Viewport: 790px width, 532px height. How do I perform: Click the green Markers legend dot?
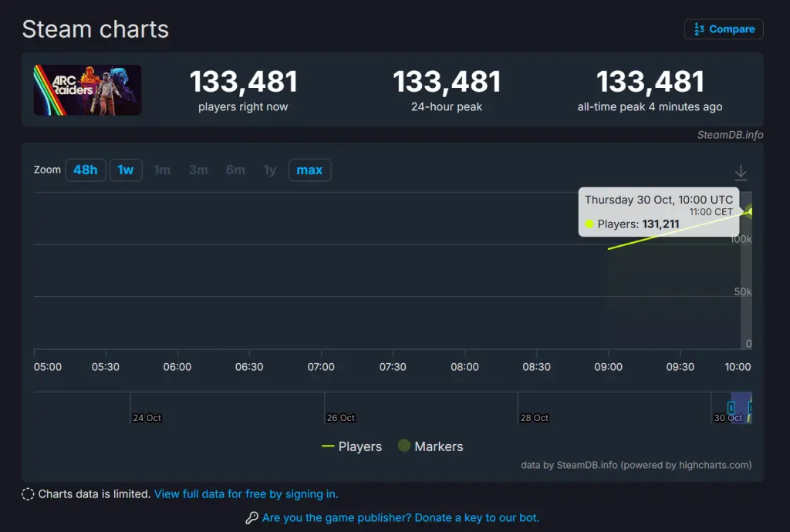point(404,446)
